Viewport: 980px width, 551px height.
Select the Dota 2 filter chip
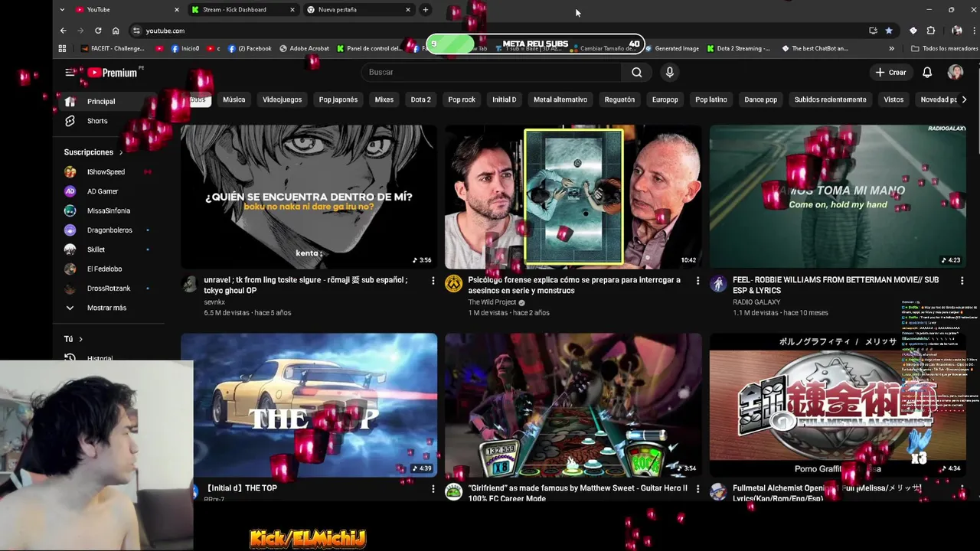pyautogui.click(x=420, y=99)
